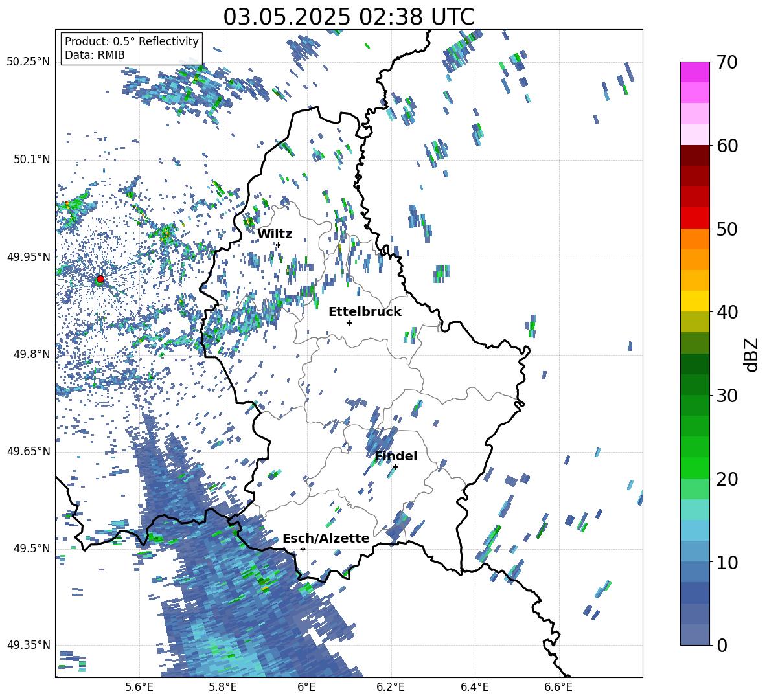Screen dimensions: 767x700
Task: Click the 60 value on colorbar
Action: click(727, 146)
